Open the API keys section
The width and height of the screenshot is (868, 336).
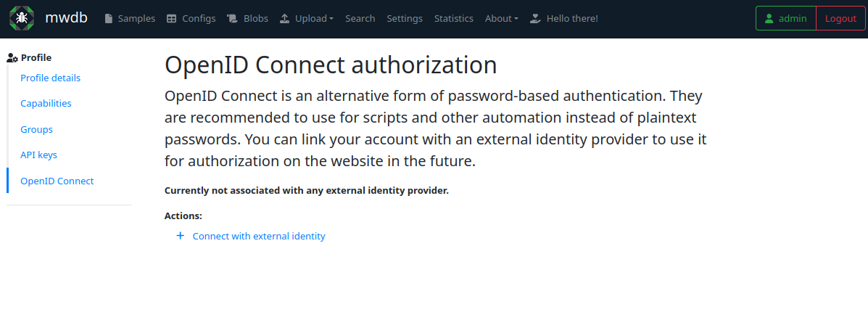coord(38,155)
